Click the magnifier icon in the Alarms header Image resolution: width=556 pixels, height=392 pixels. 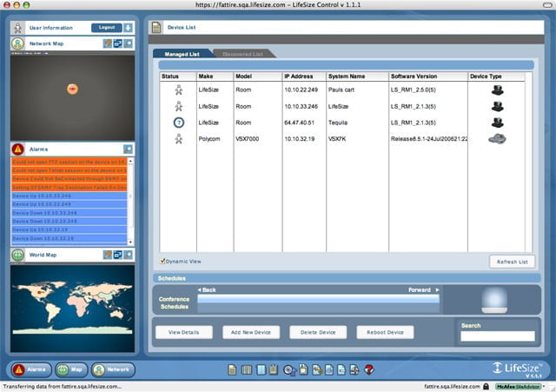tap(128, 149)
